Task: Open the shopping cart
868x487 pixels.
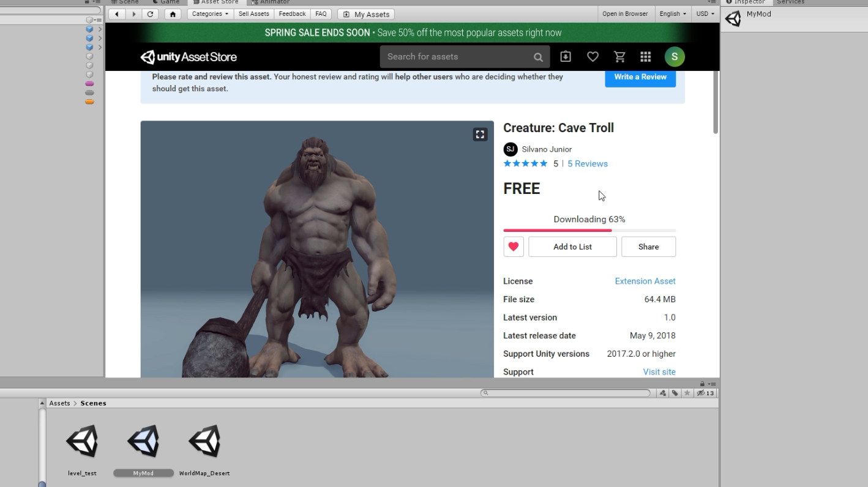Action: click(x=619, y=57)
